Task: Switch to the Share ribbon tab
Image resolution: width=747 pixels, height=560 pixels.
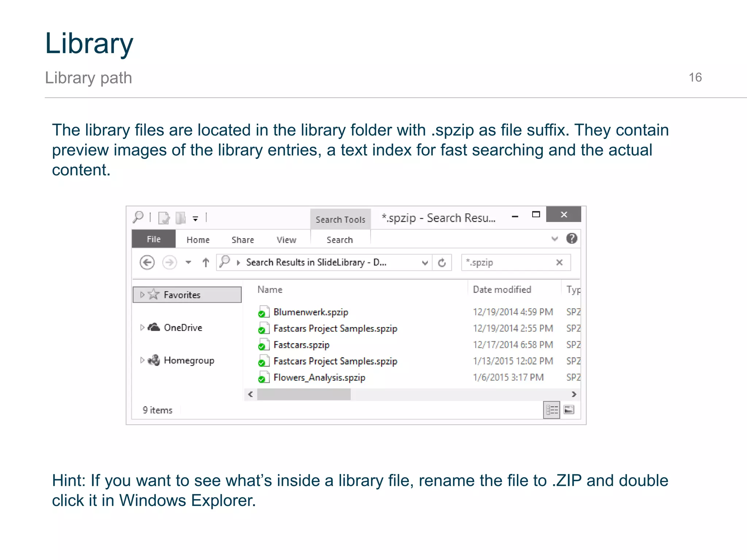Action: pos(243,240)
